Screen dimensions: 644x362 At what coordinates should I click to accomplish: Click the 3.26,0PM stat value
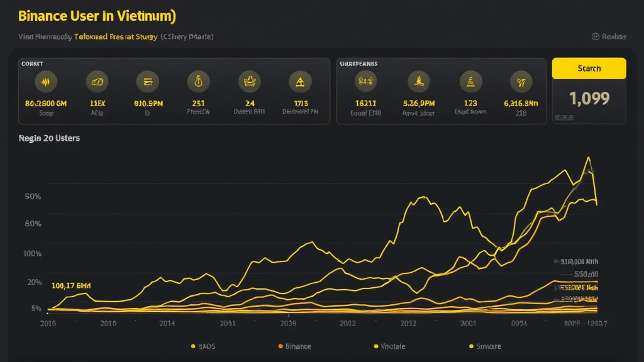coord(418,104)
